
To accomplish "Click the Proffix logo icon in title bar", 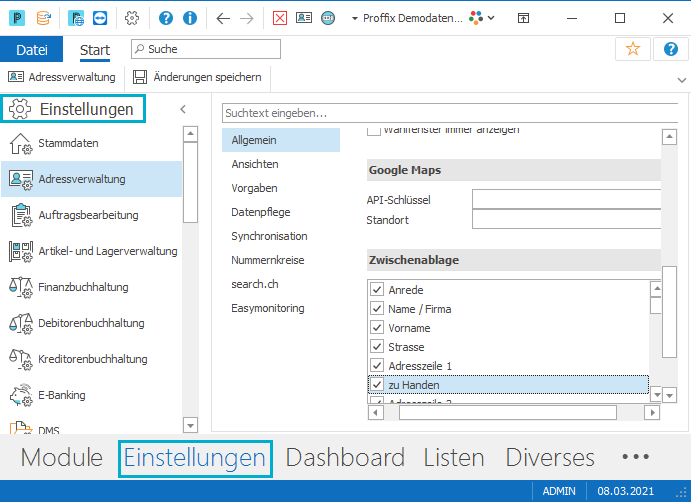I will 17,18.
